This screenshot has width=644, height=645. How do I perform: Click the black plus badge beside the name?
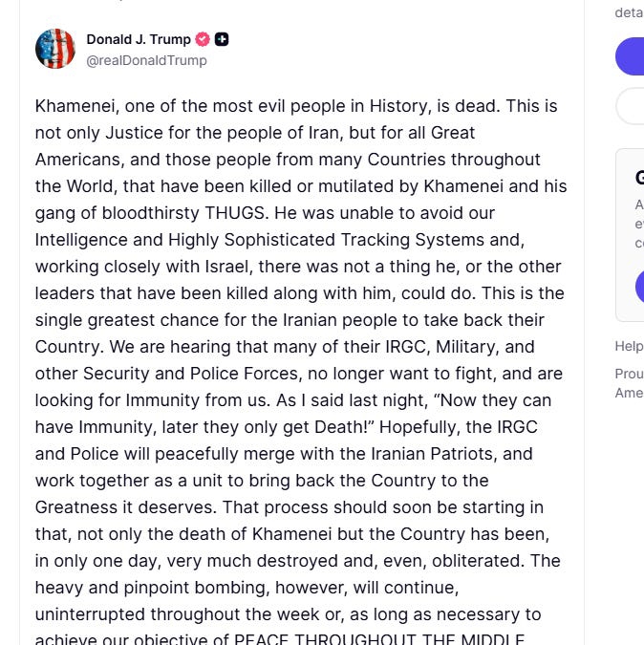(x=222, y=39)
